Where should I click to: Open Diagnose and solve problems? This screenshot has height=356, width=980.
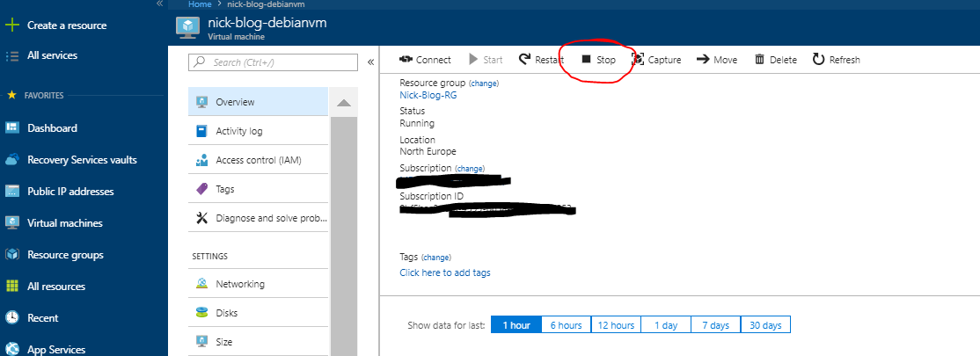point(258,218)
